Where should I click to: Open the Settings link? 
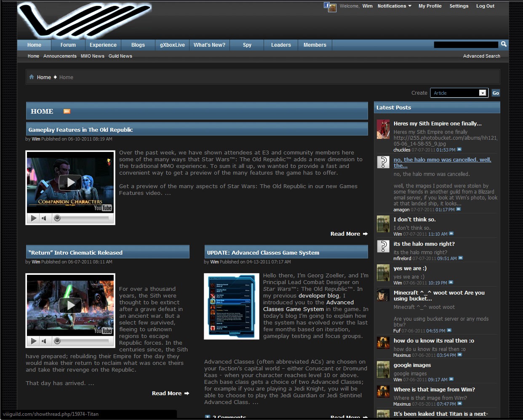(459, 6)
